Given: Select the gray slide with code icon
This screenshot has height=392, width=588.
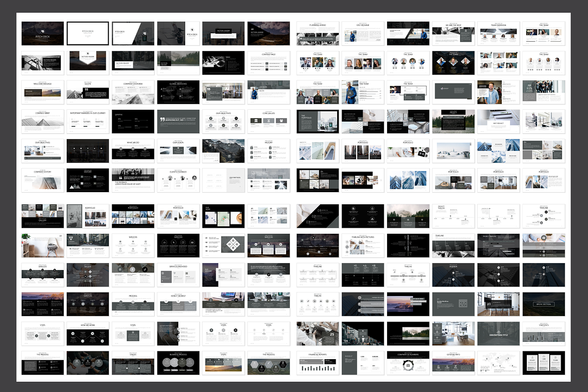Looking at the screenshot, I should (x=453, y=304).
